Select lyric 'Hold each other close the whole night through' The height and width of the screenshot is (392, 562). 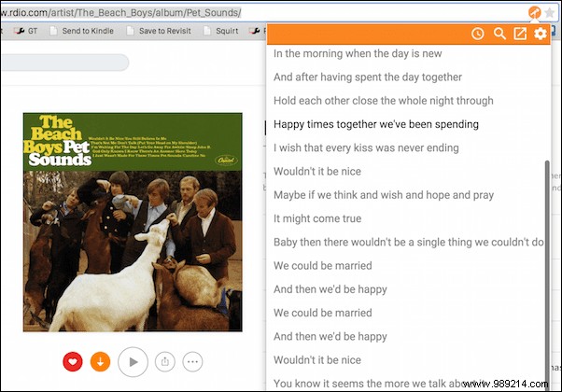click(x=383, y=101)
